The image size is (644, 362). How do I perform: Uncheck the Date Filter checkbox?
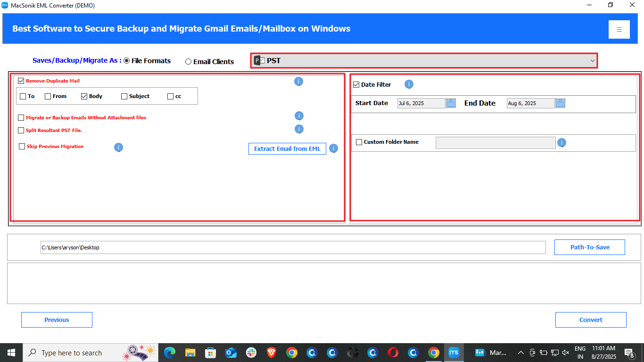356,85
